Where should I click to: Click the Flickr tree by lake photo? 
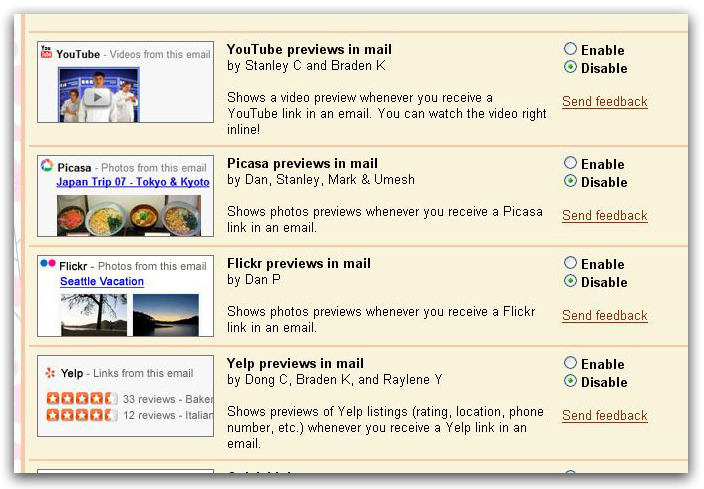[94, 315]
